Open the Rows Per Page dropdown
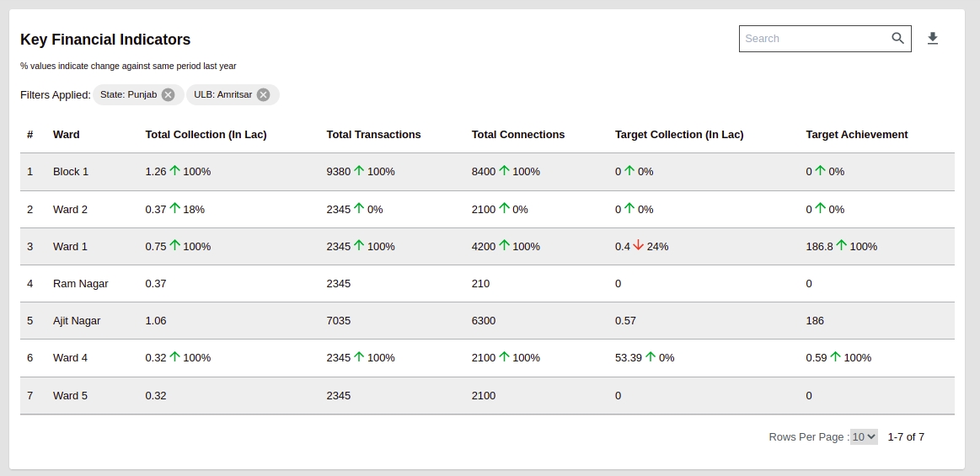This screenshot has width=980, height=476. pos(864,436)
